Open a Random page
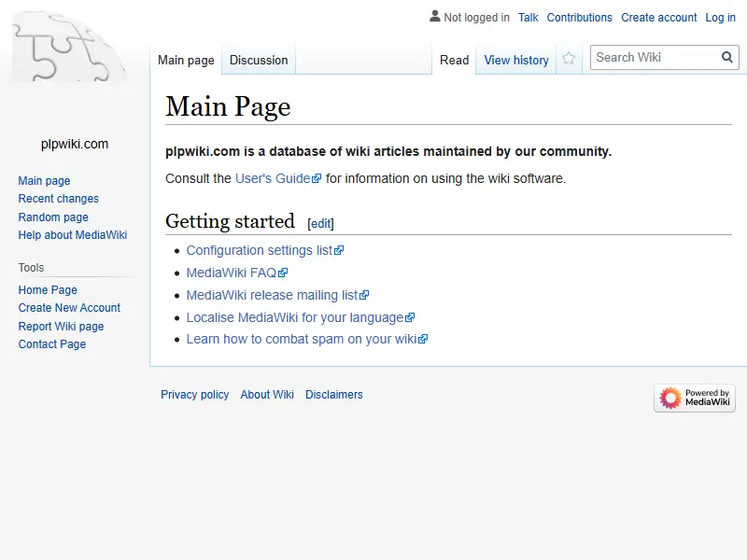747x560 pixels. (x=53, y=217)
